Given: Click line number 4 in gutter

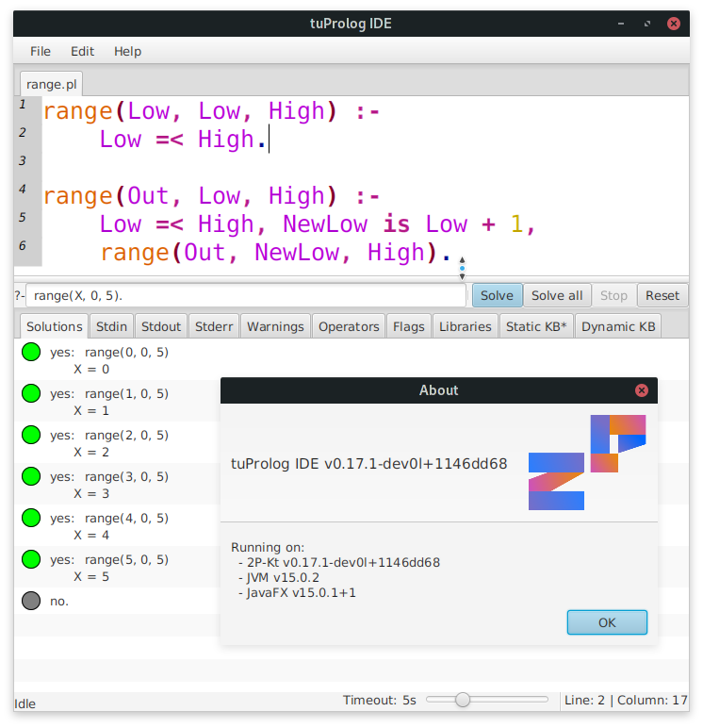Looking at the screenshot, I should coord(23,189).
